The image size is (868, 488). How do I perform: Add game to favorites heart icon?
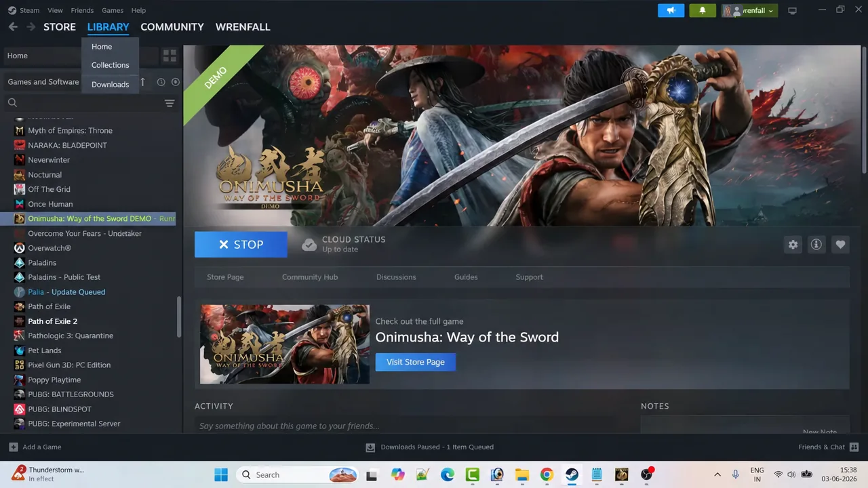point(840,245)
